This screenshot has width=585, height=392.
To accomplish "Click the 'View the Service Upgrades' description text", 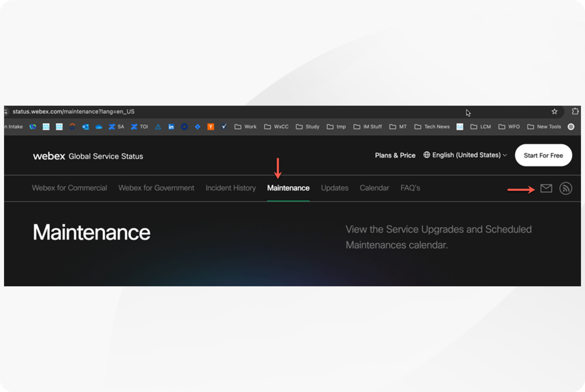I will point(439,237).
